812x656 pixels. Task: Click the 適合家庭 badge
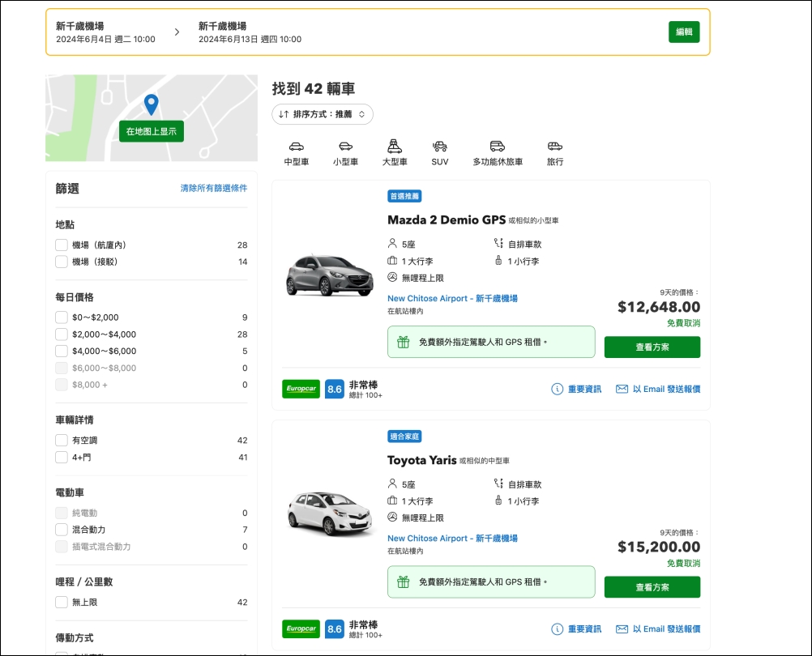coord(404,437)
